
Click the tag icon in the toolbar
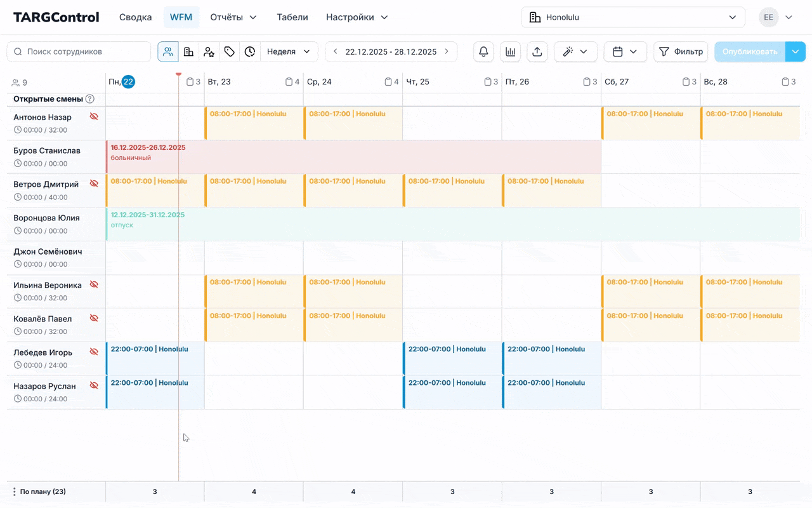[x=230, y=51]
